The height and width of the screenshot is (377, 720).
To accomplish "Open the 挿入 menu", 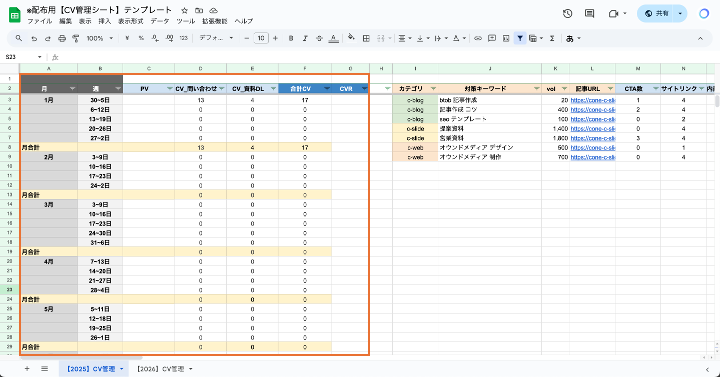I will 105,21.
